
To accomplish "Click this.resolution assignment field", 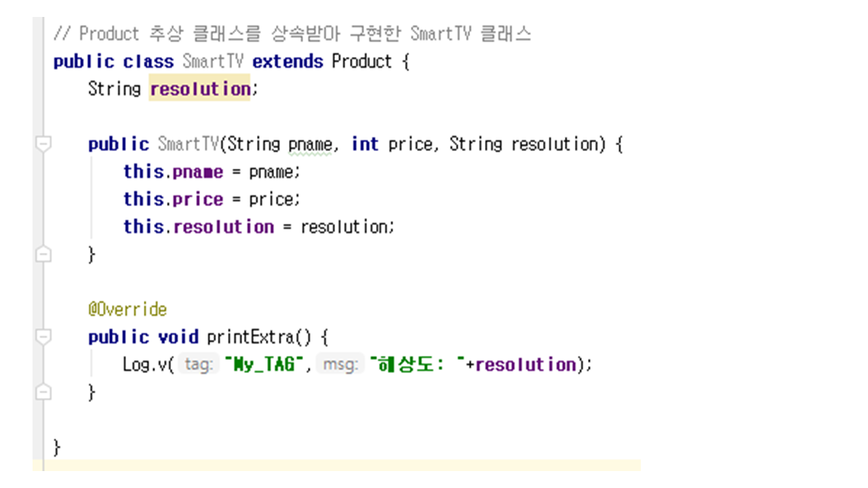I will (x=223, y=227).
